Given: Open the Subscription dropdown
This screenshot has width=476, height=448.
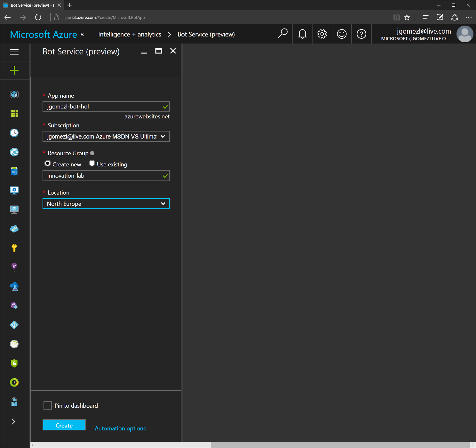Looking at the screenshot, I should click(106, 136).
